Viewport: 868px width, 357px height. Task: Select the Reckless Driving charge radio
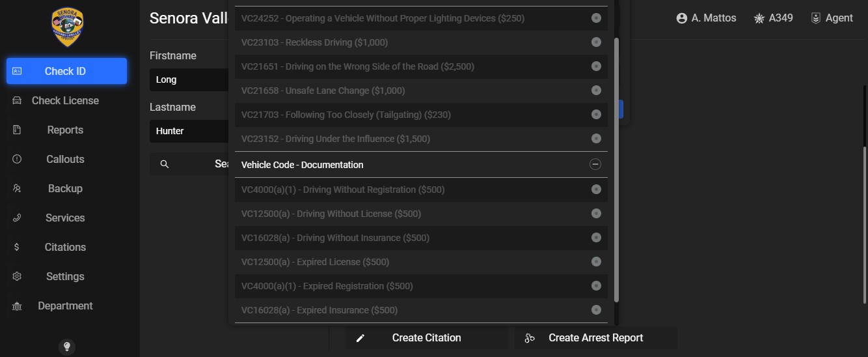[596, 42]
